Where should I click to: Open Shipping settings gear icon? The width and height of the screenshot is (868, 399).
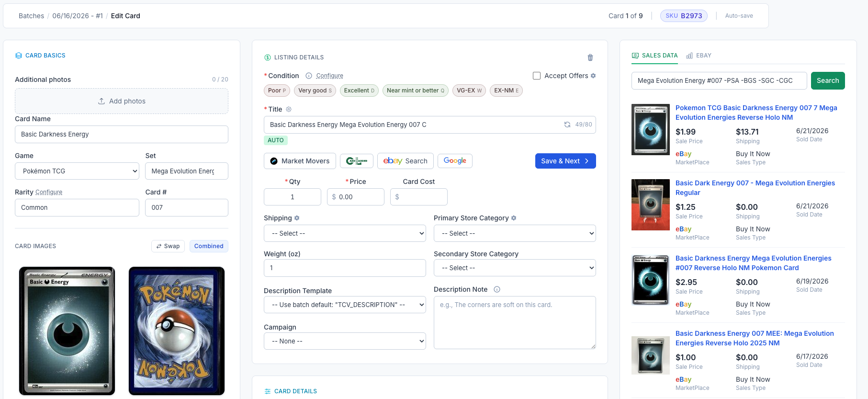[297, 218]
